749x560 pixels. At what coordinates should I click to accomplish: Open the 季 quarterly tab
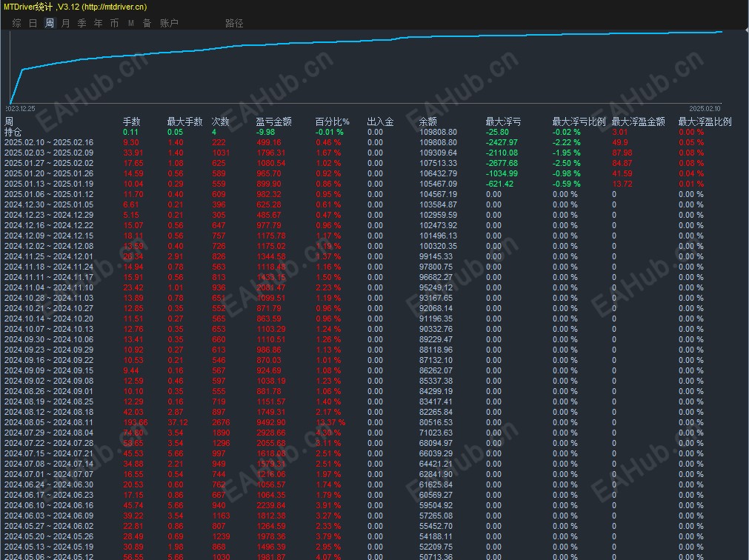tap(81, 23)
